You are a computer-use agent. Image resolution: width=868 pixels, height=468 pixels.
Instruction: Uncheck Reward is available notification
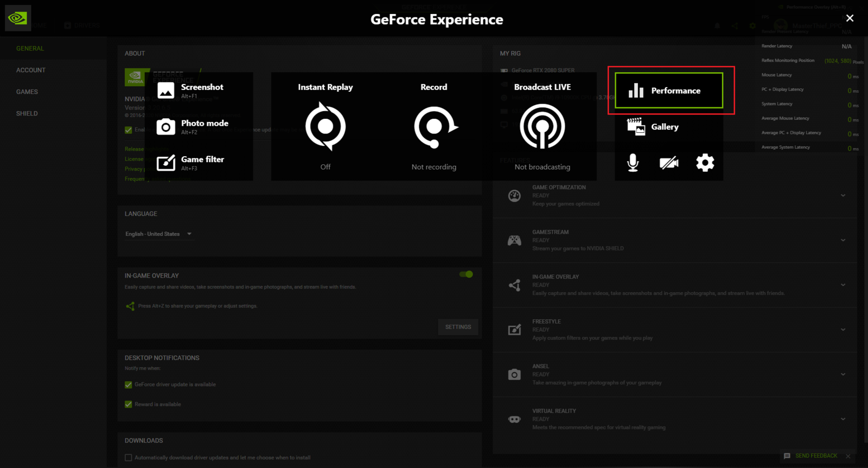[129, 405]
